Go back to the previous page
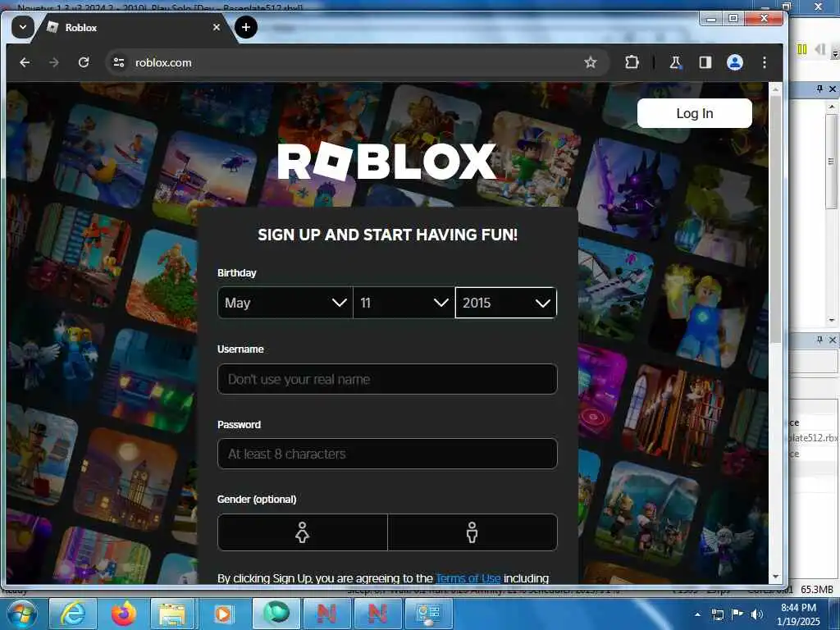The width and height of the screenshot is (840, 630). [x=25, y=62]
